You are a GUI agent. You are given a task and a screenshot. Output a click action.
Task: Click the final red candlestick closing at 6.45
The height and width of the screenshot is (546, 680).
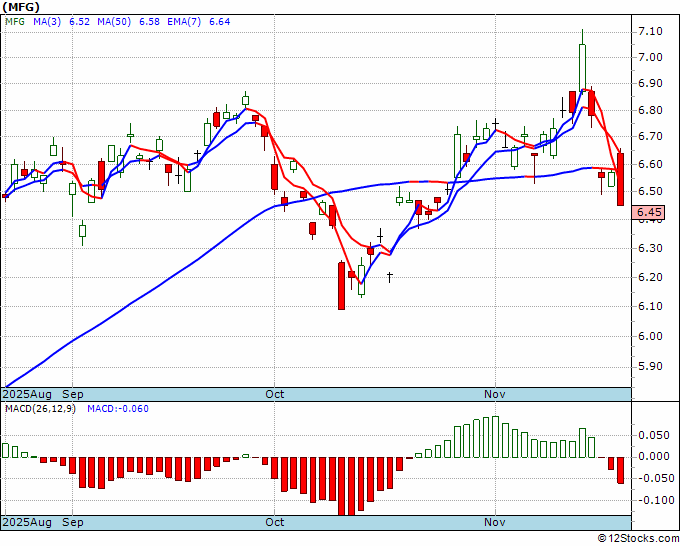[621, 179]
